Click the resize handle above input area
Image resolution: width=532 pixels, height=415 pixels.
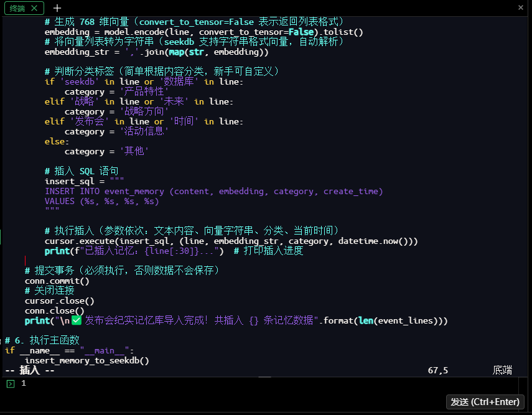266,377
